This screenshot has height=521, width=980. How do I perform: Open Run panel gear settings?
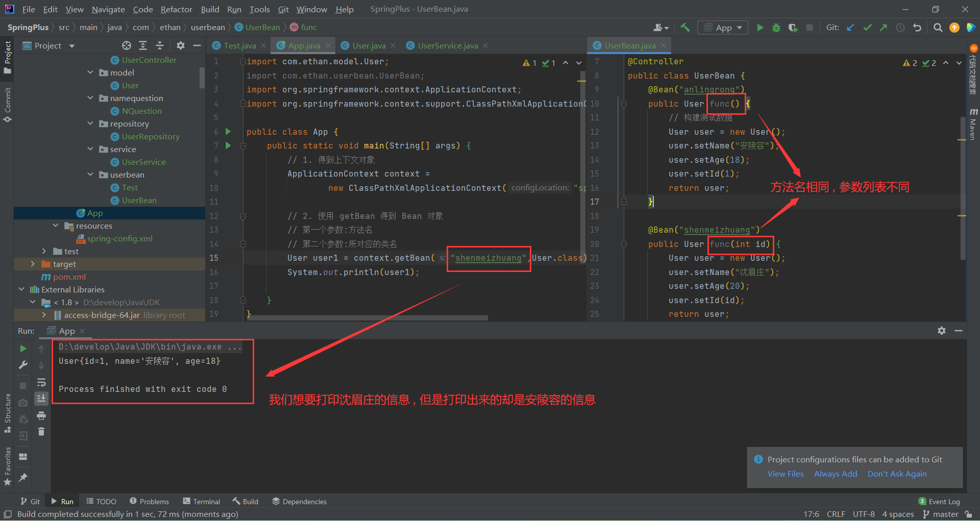click(942, 331)
